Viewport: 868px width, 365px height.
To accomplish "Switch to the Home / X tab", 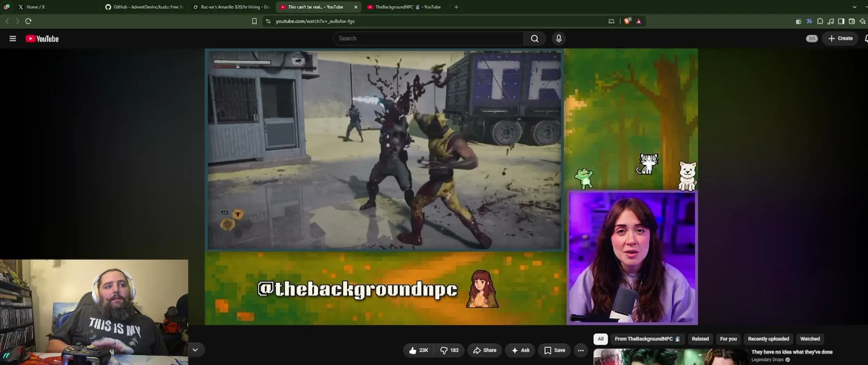I will click(x=57, y=7).
